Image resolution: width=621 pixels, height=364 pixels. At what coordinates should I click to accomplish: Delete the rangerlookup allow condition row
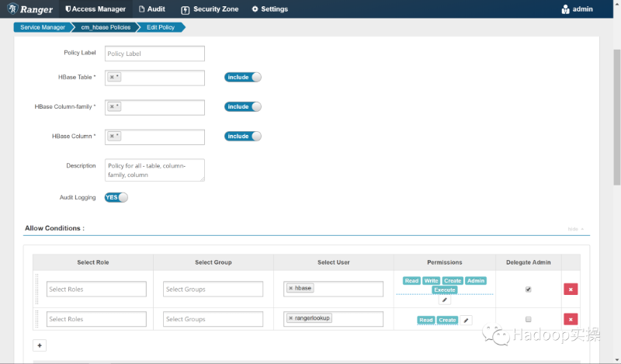[571, 319]
